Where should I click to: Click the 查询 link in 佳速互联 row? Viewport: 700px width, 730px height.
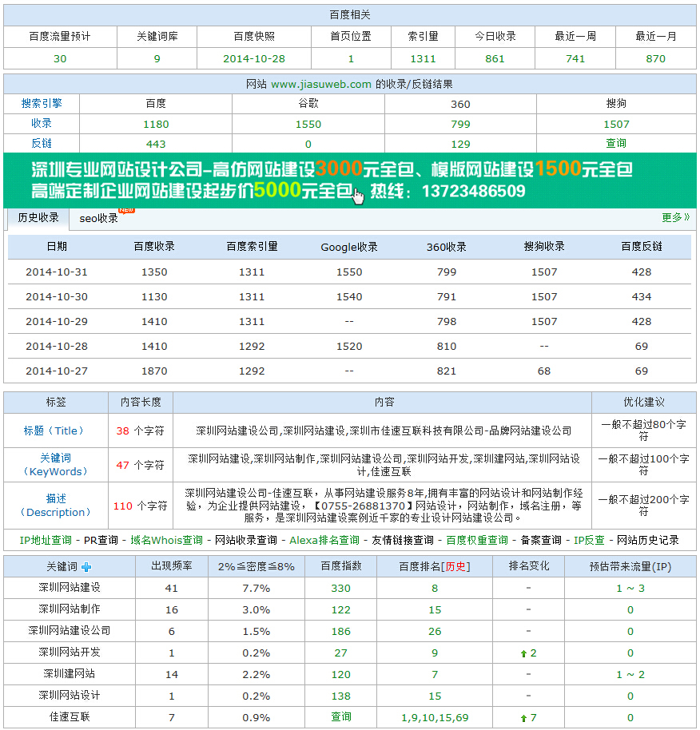tap(341, 717)
